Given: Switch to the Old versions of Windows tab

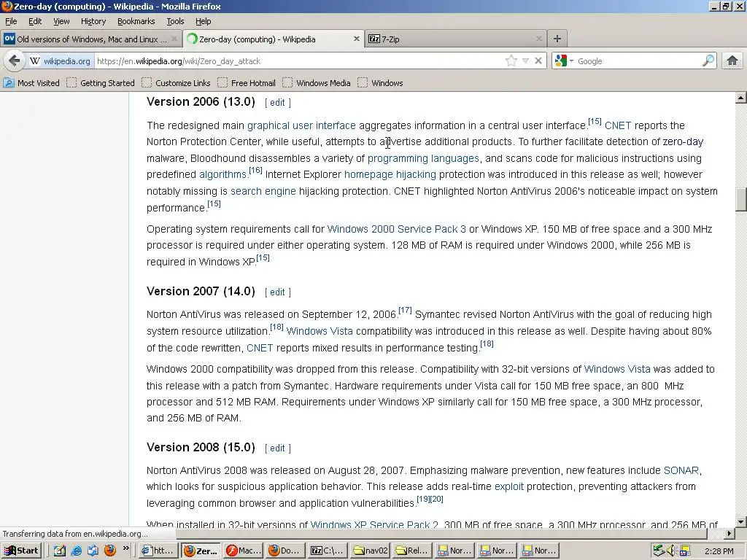Looking at the screenshot, I should point(90,39).
